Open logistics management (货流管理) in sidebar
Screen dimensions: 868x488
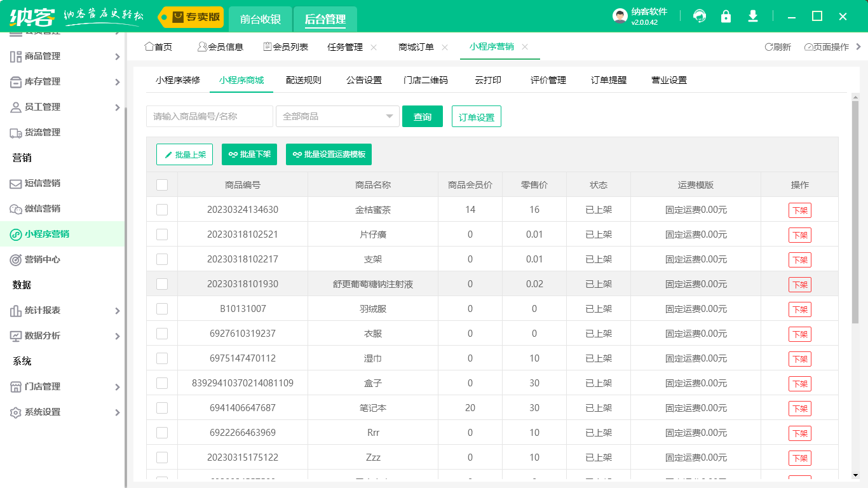43,132
